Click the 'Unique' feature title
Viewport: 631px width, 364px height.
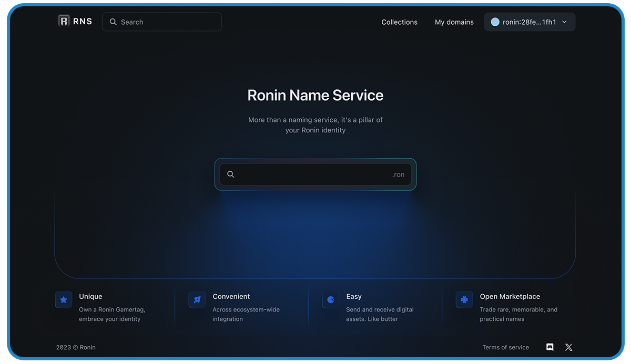pos(90,296)
